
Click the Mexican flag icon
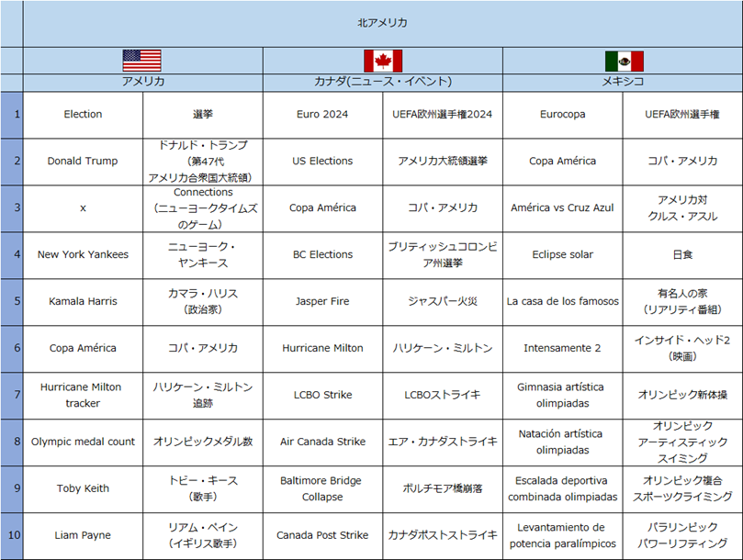pyautogui.click(x=624, y=61)
